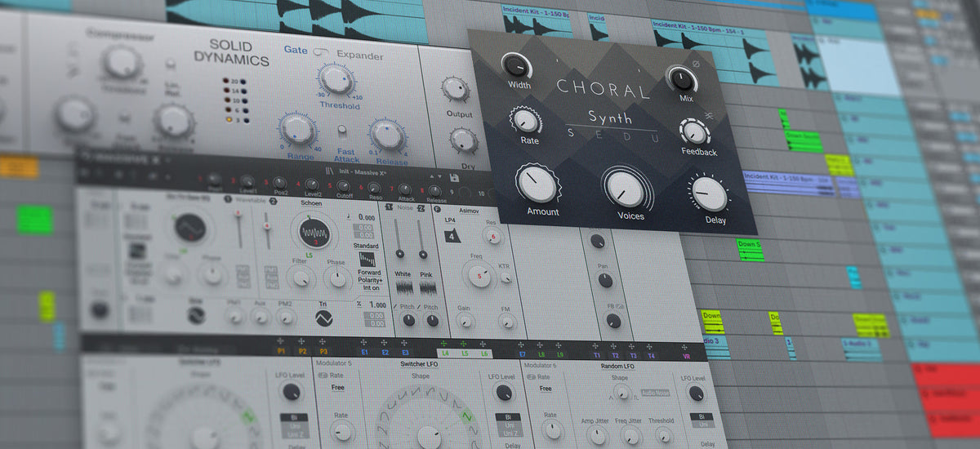This screenshot has width=980, height=449.
Task: Click the filter Res knob
Action: (492, 237)
